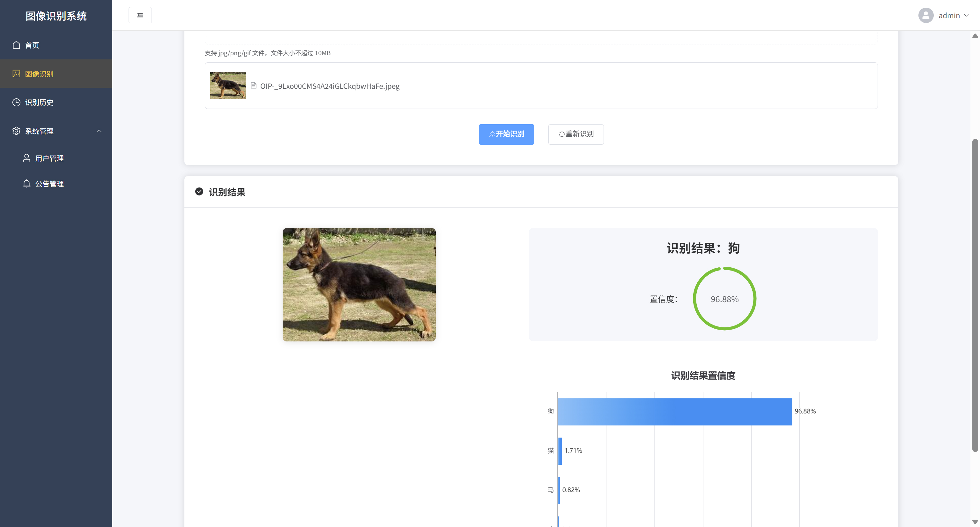
Task: Click the uploaded dog file thumbnail
Action: click(228, 85)
